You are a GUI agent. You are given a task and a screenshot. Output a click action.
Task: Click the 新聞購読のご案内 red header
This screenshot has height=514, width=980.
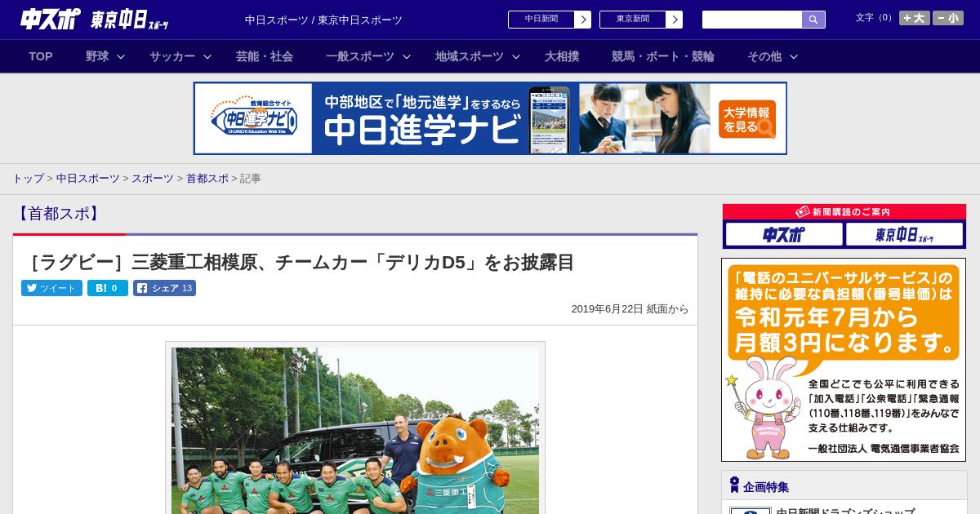844,211
